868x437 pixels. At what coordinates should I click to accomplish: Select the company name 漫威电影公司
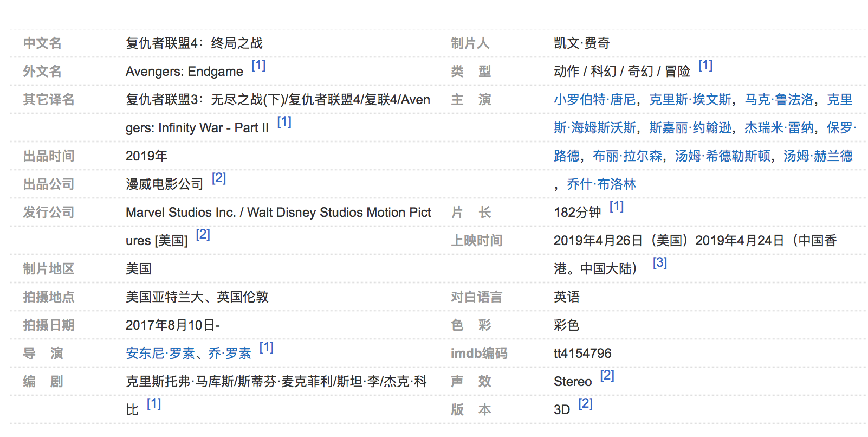(x=164, y=184)
